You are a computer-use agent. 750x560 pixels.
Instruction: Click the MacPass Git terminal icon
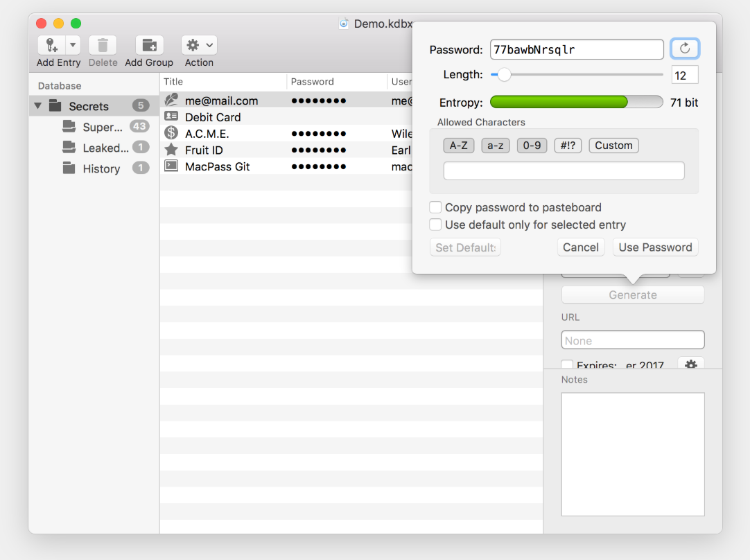(x=171, y=166)
